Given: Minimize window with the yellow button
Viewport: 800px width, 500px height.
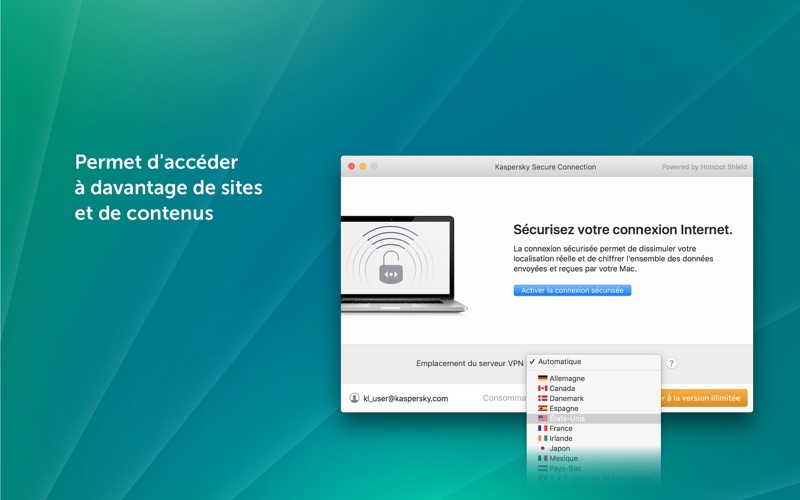Looking at the screenshot, I should click(363, 166).
